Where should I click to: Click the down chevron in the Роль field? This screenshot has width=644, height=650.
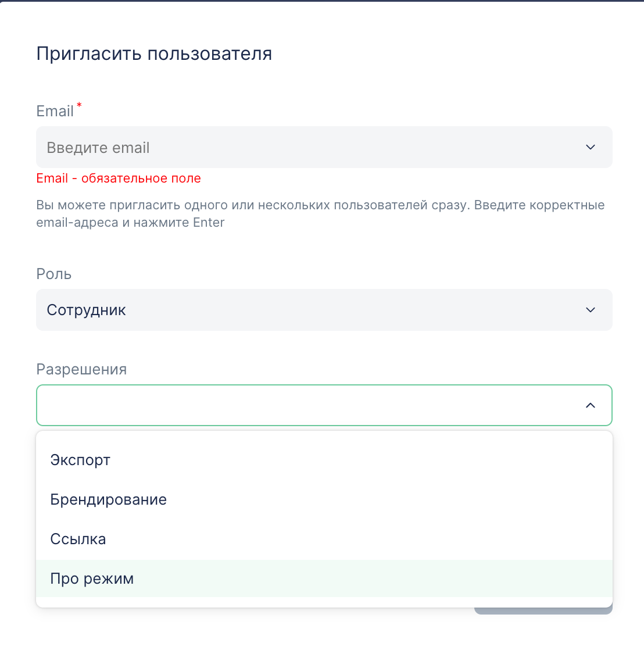(591, 310)
